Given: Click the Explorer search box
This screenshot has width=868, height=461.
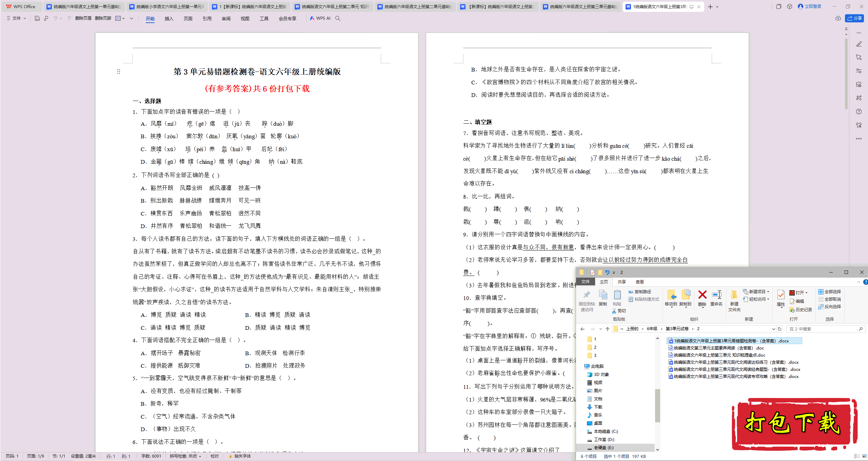Looking at the screenshot, I should (x=826, y=329).
